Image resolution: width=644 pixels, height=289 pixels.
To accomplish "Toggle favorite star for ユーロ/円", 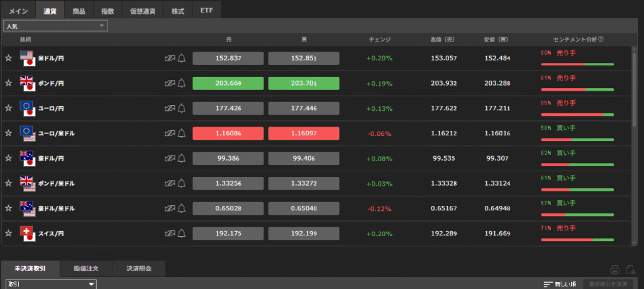I will coord(9,108).
